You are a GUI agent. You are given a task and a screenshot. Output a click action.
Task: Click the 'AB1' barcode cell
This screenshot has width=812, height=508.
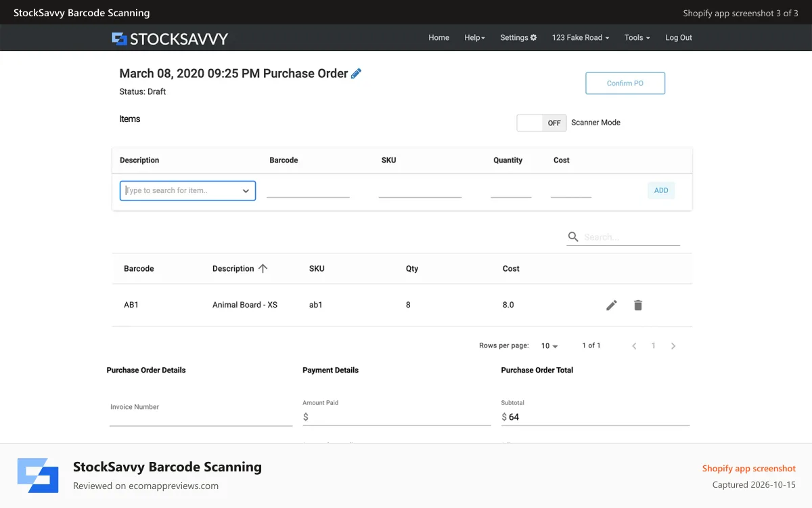click(x=131, y=305)
